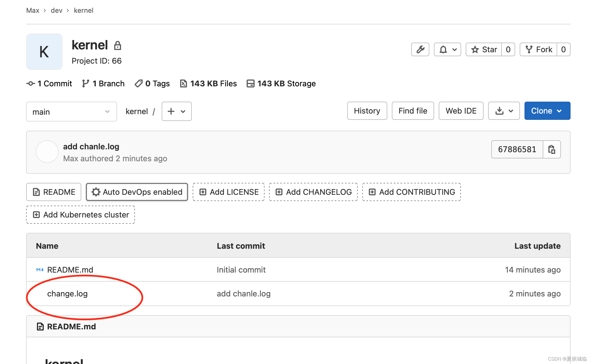The width and height of the screenshot is (591, 364).
Task: Open the change.log file
Action: click(x=67, y=294)
